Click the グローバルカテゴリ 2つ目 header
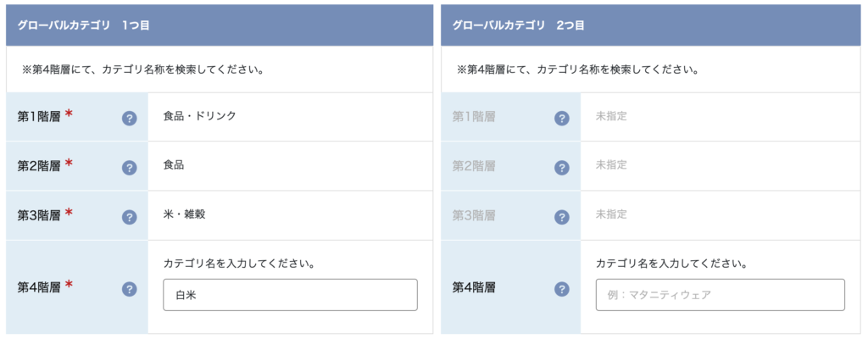868x339 pixels. (652, 25)
